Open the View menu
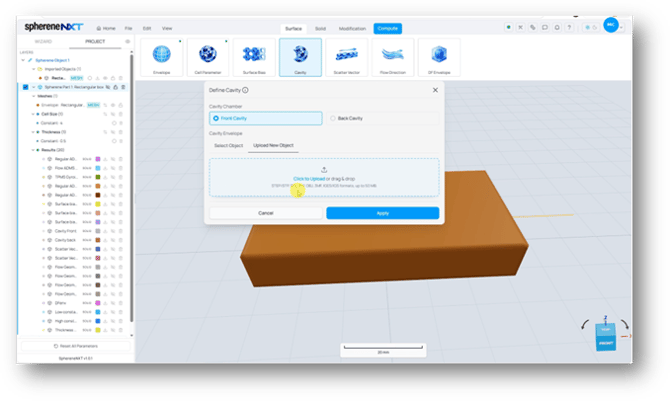Screen dimensions: 670x401 (x=167, y=28)
